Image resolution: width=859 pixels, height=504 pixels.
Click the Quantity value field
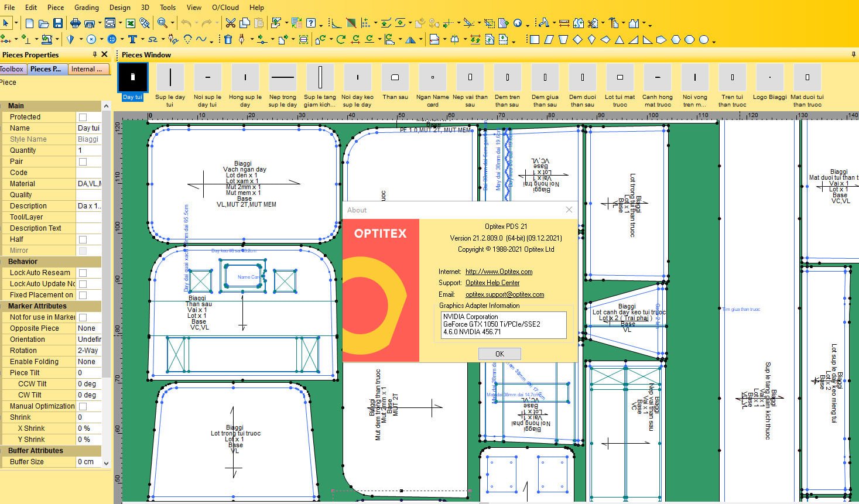point(88,150)
